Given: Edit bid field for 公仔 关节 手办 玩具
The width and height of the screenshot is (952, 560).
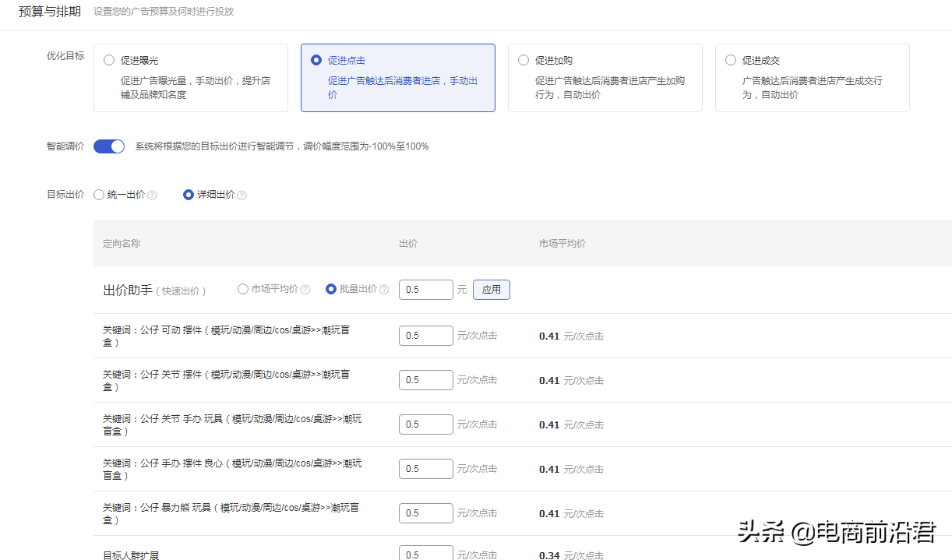Looking at the screenshot, I should [426, 424].
